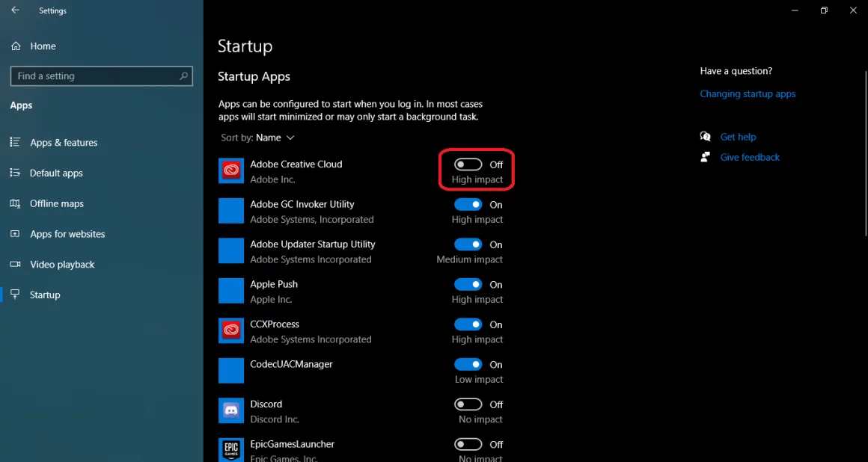This screenshot has width=868, height=462.
Task: Click the Discord Inc. publisher text
Action: tap(275, 419)
